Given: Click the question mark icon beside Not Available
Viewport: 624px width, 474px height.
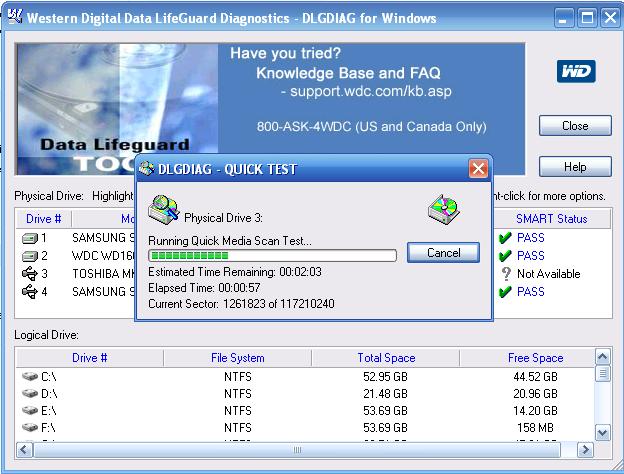Looking at the screenshot, I should 506,274.
